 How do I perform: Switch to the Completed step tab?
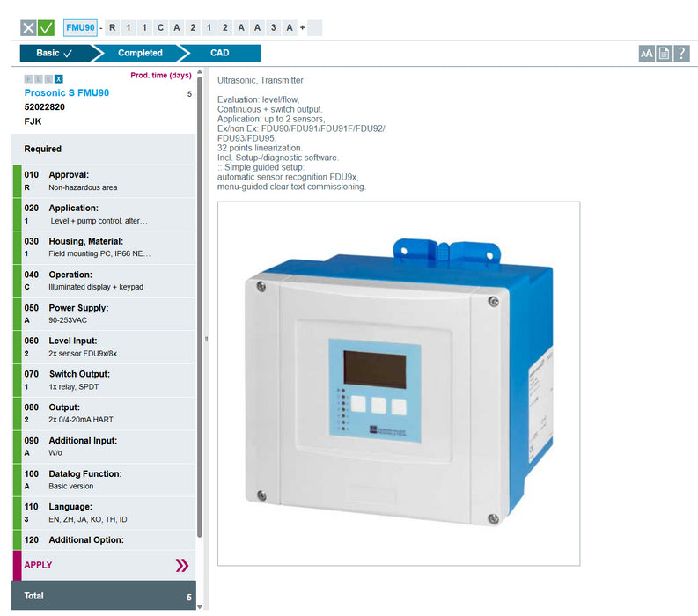(x=140, y=53)
